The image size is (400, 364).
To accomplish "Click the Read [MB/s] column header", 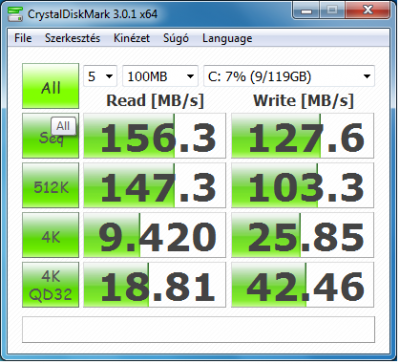I will click(x=155, y=100).
